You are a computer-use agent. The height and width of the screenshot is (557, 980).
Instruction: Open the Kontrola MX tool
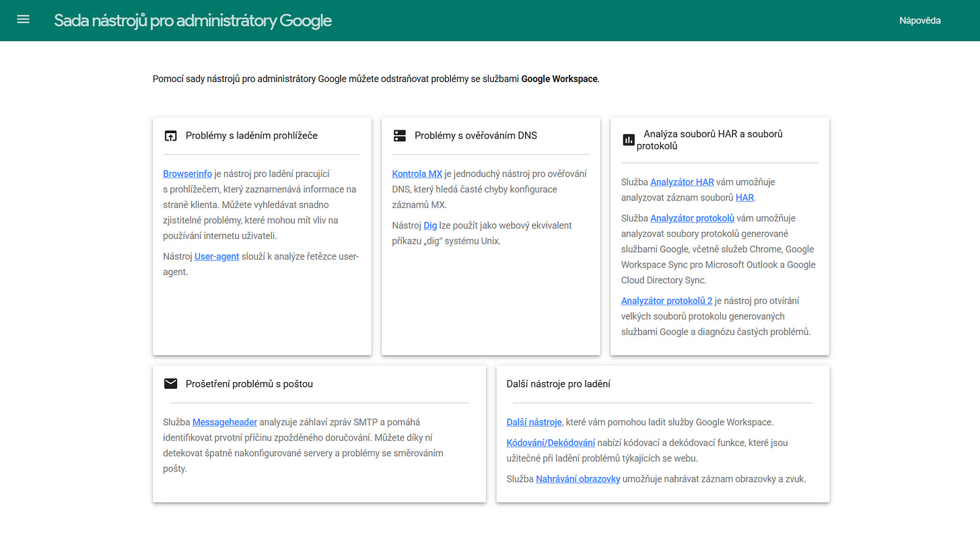point(417,174)
